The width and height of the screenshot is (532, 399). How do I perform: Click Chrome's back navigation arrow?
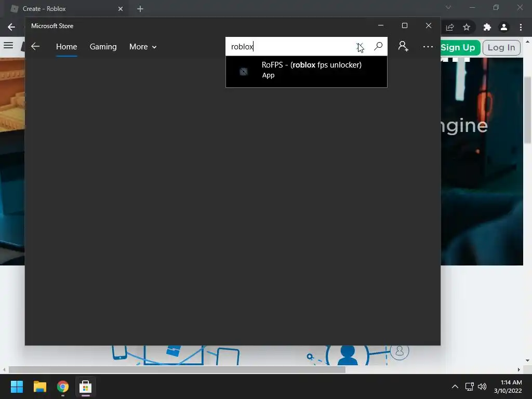point(11,27)
